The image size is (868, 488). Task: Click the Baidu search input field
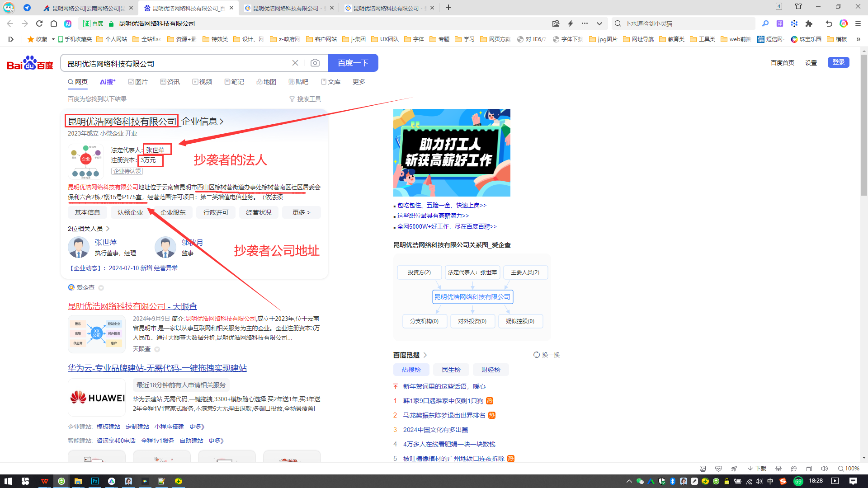[x=176, y=64]
